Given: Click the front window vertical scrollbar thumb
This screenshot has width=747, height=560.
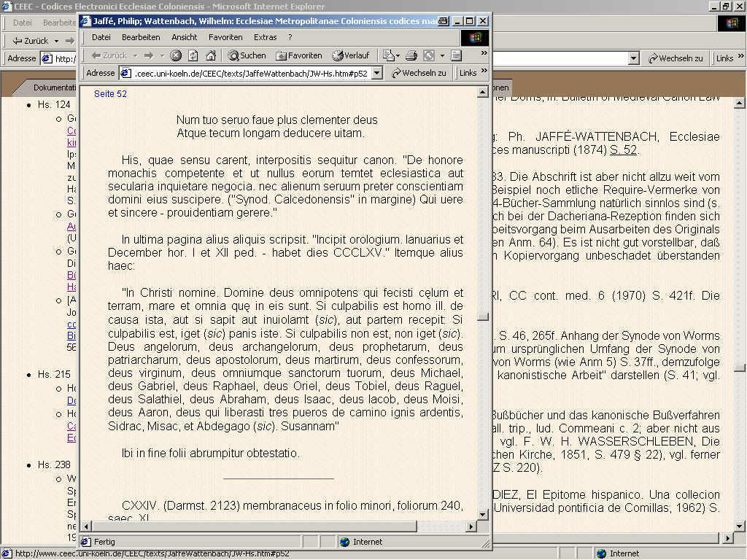Looking at the screenshot, I should pos(483,316).
